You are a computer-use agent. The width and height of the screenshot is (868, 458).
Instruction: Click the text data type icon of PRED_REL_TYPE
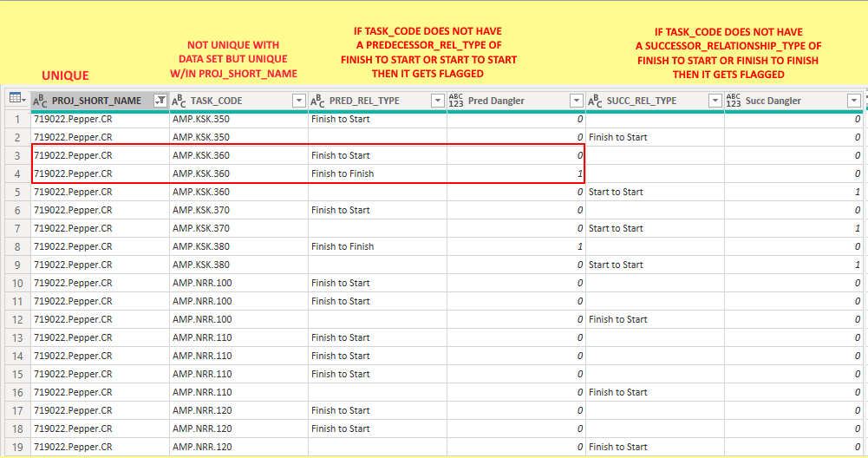(x=317, y=101)
